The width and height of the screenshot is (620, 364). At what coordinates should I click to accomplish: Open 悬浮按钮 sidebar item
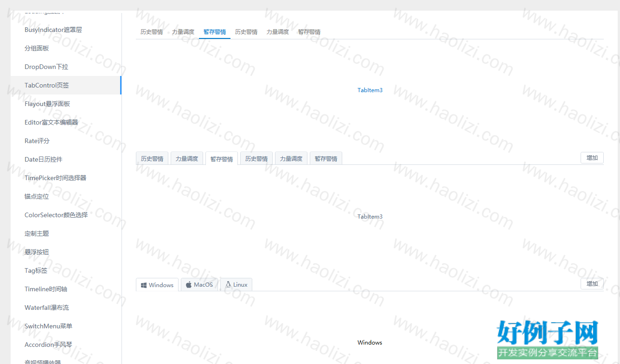click(x=66, y=252)
